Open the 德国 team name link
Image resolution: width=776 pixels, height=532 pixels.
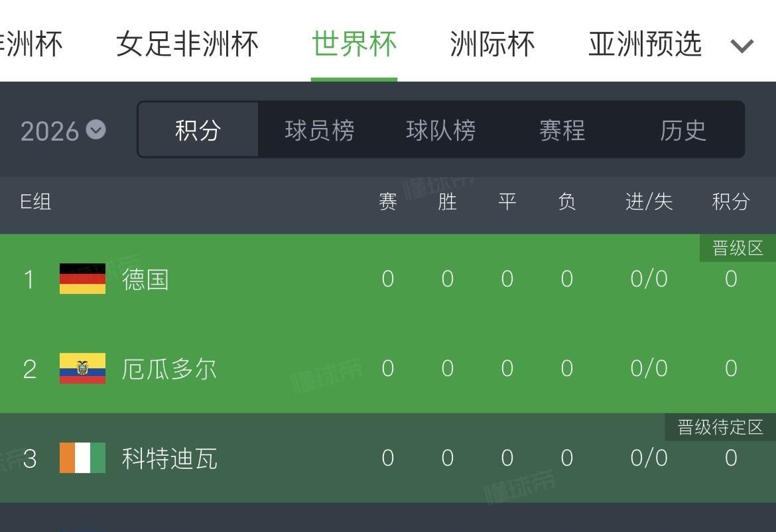(x=145, y=279)
